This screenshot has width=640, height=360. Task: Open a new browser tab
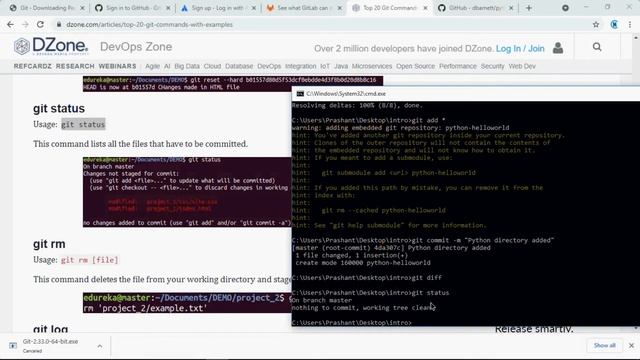(529, 8)
